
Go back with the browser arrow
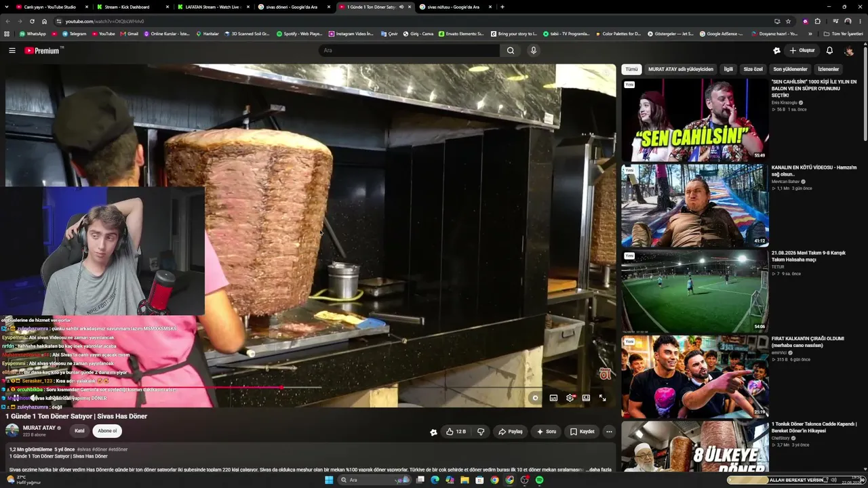tap(7, 21)
